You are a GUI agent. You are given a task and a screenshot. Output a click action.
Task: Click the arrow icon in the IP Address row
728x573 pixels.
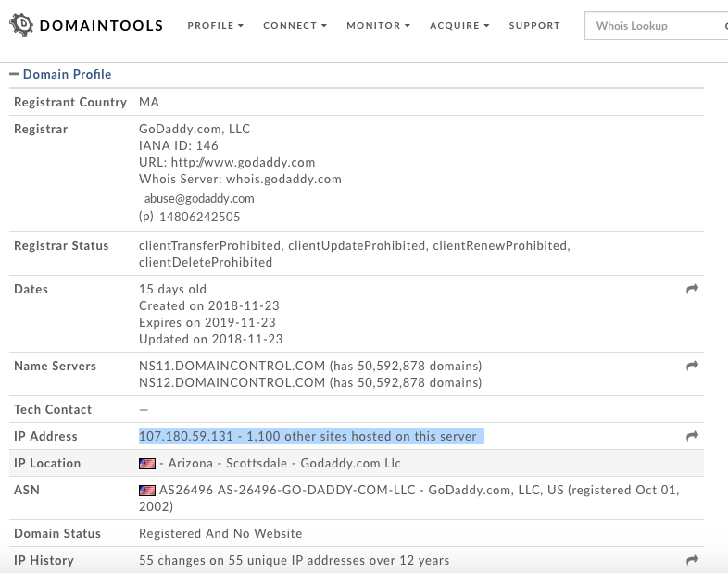(692, 436)
